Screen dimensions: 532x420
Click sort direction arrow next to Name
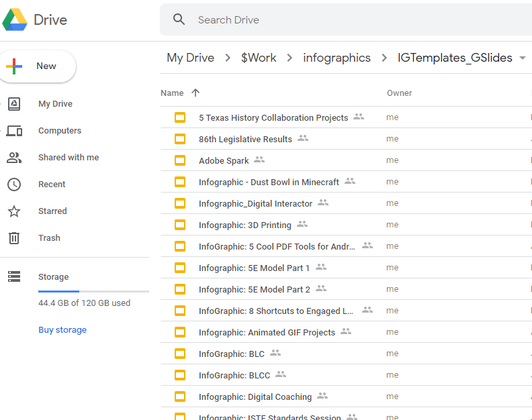195,93
